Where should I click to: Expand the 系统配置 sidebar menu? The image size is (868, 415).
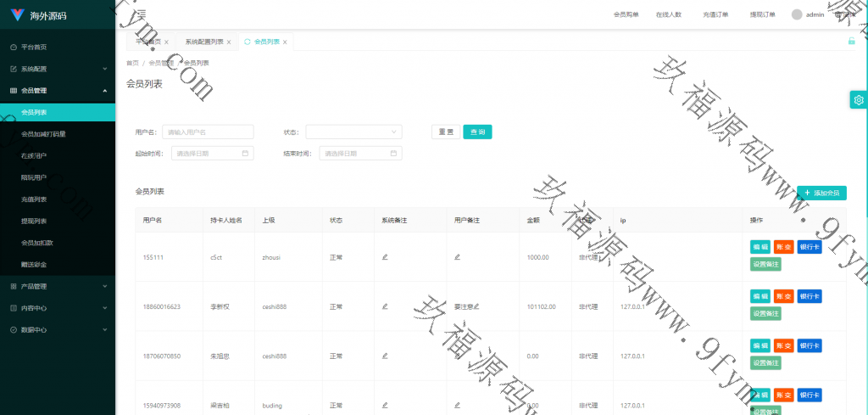tap(57, 69)
